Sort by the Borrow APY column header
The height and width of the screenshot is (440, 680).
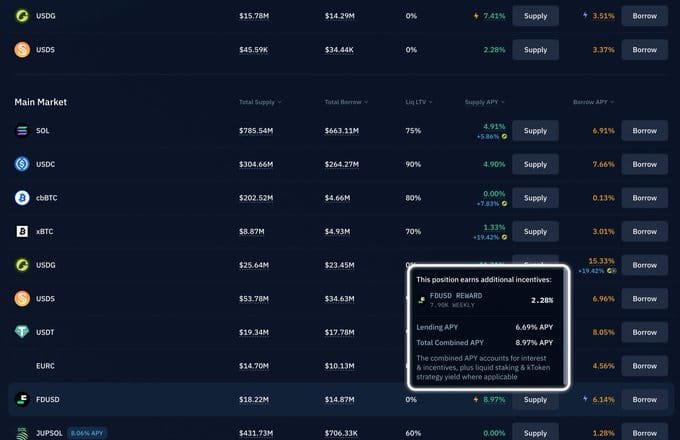pos(593,102)
